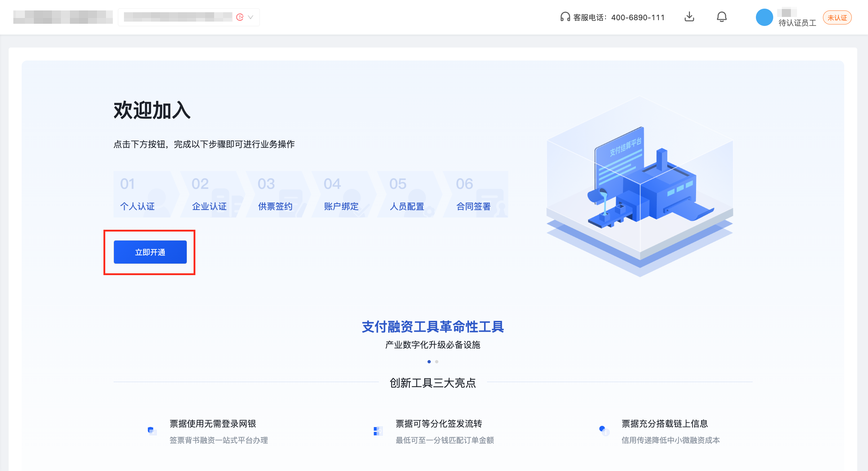This screenshot has height=471, width=868.
Task: Click the 立即开通 button
Action: click(150, 252)
